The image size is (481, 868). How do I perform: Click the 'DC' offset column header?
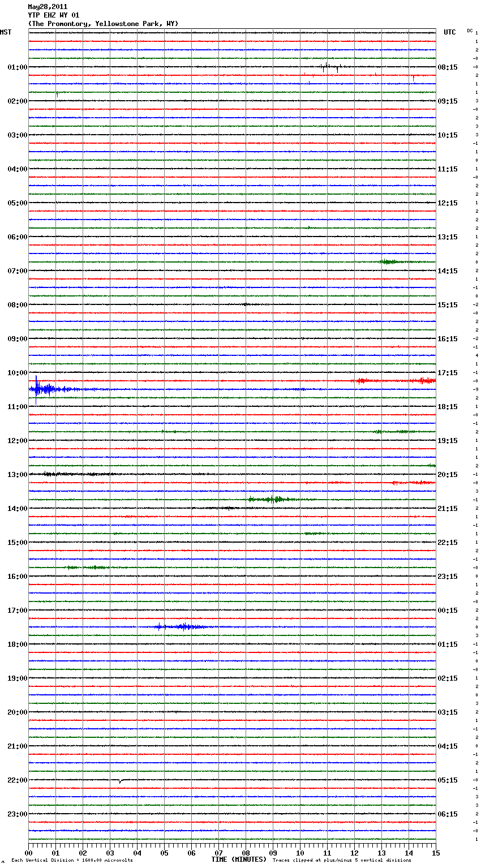coord(470,31)
